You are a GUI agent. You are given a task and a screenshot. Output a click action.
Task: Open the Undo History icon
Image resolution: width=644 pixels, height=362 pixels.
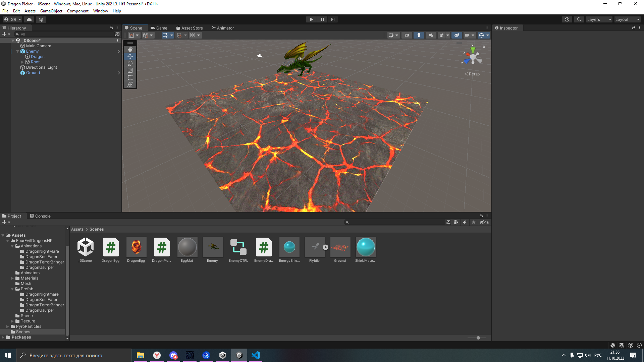[x=567, y=19]
